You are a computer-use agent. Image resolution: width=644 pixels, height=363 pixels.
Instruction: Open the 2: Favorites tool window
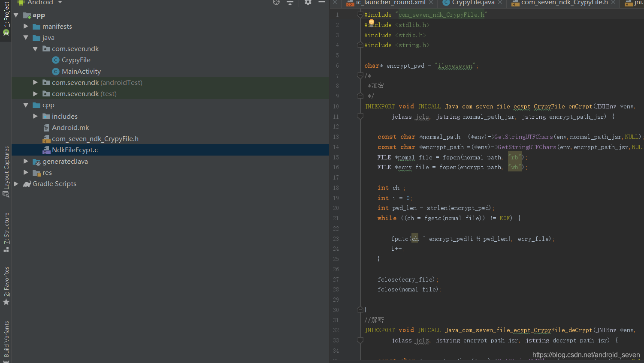pyautogui.click(x=6, y=286)
